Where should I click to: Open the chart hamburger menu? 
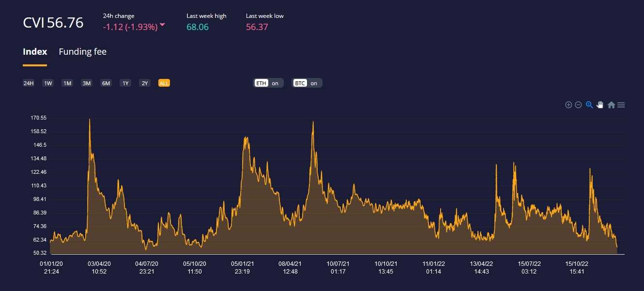click(621, 105)
